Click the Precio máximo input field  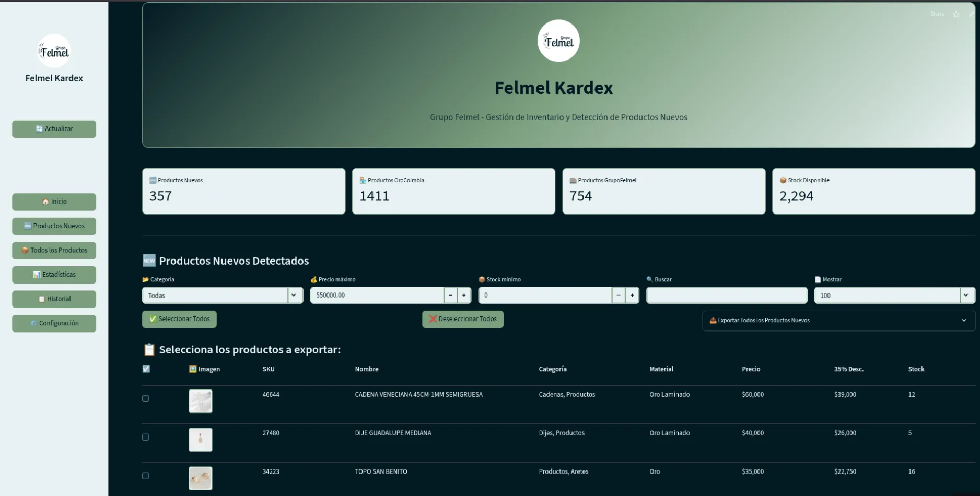point(377,296)
